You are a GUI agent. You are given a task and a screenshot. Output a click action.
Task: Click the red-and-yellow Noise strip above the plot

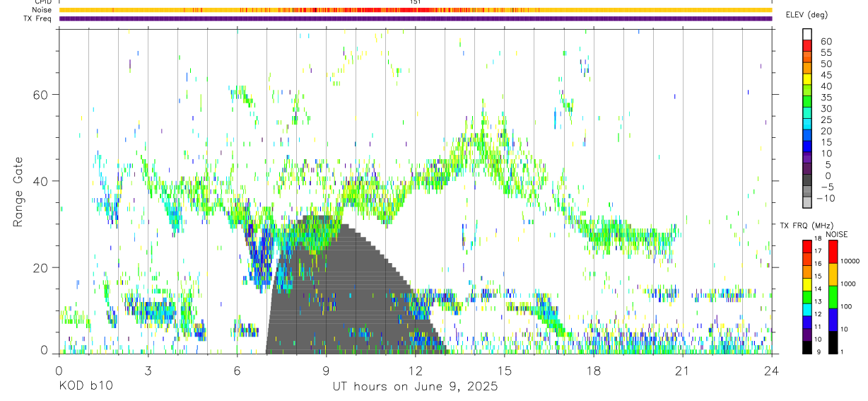[416, 10]
